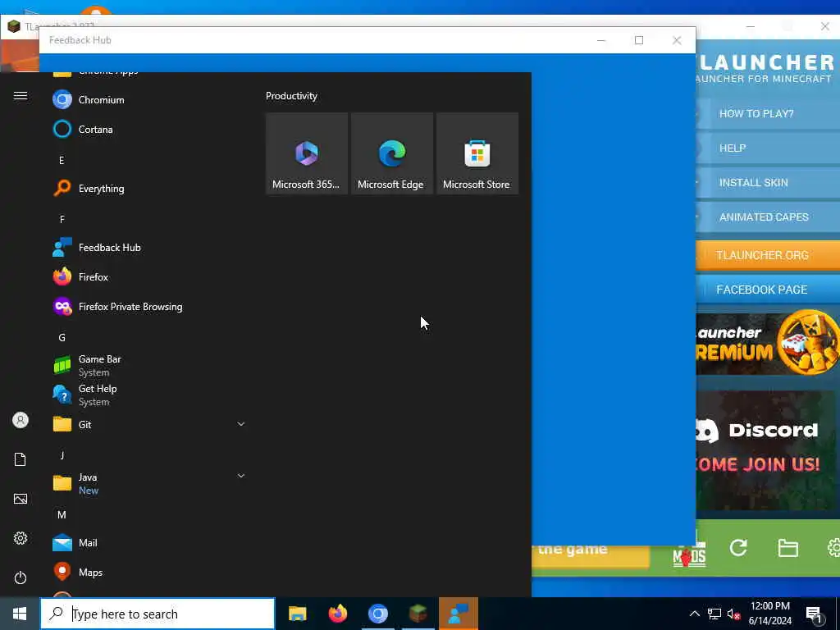Screen dimensions: 840x630
Task: Open the user account icon in Start
Action: (x=21, y=420)
